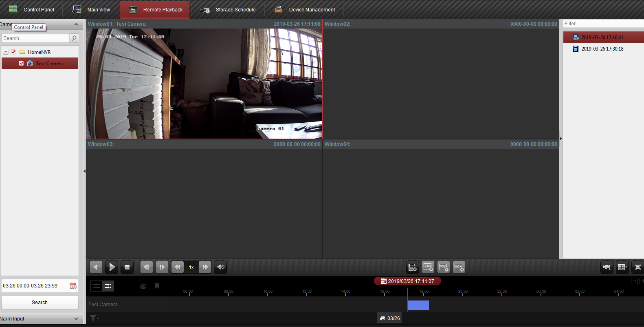This screenshot has width=644, height=327.
Task: Select the 2019-03-26 17:30:18 recording
Action: pos(602,49)
